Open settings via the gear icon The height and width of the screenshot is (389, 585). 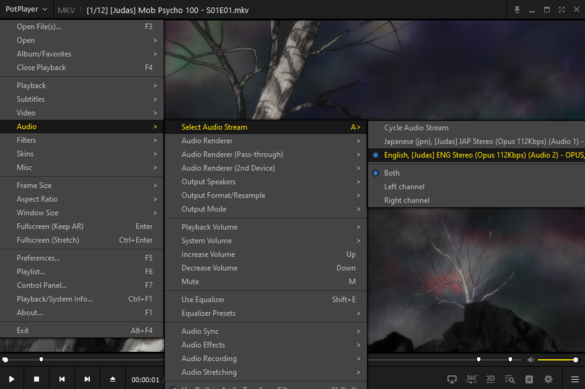click(x=548, y=379)
